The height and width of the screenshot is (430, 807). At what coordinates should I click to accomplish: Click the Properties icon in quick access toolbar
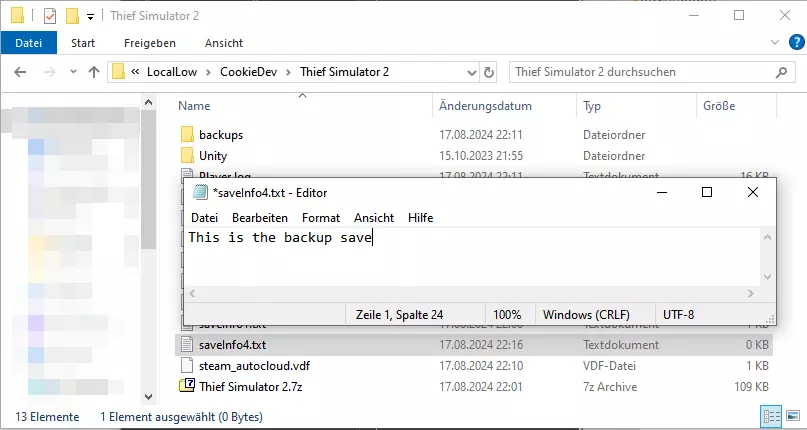50,16
